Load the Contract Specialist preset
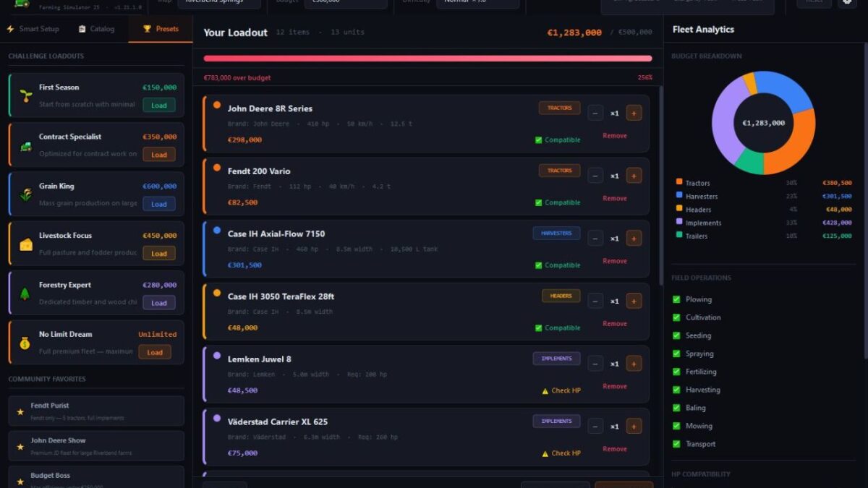 [159, 154]
